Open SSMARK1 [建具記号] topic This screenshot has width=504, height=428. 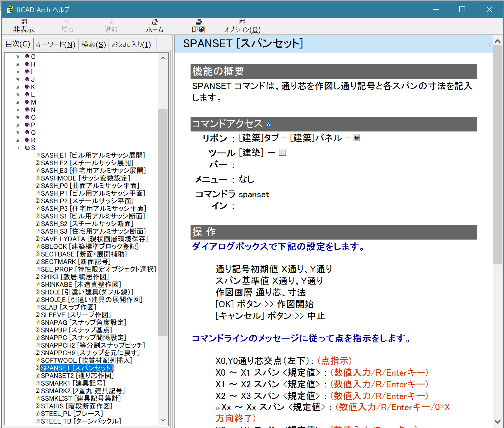pos(73,383)
